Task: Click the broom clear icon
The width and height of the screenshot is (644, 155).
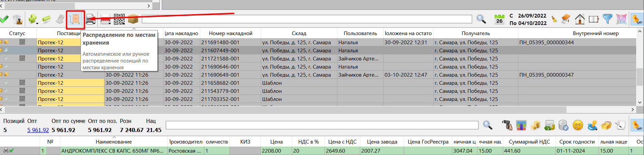Action: [554, 19]
